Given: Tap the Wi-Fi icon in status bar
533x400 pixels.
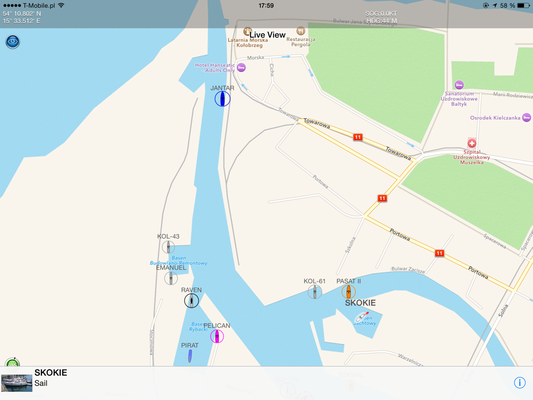Looking at the screenshot, I should (x=61, y=5).
